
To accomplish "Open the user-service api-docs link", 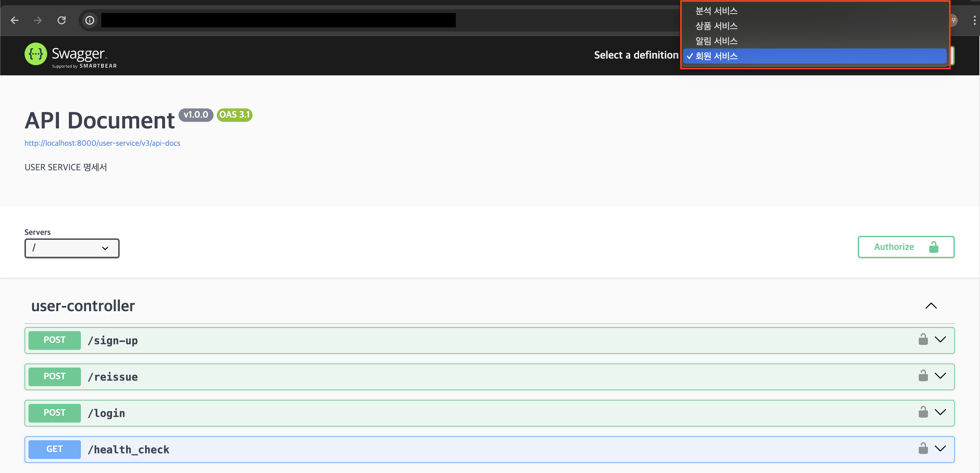I will click(x=102, y=143).
